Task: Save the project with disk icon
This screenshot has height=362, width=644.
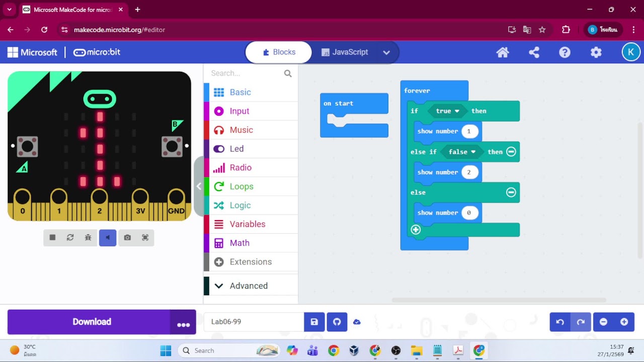Action: [x=314, y=322]
